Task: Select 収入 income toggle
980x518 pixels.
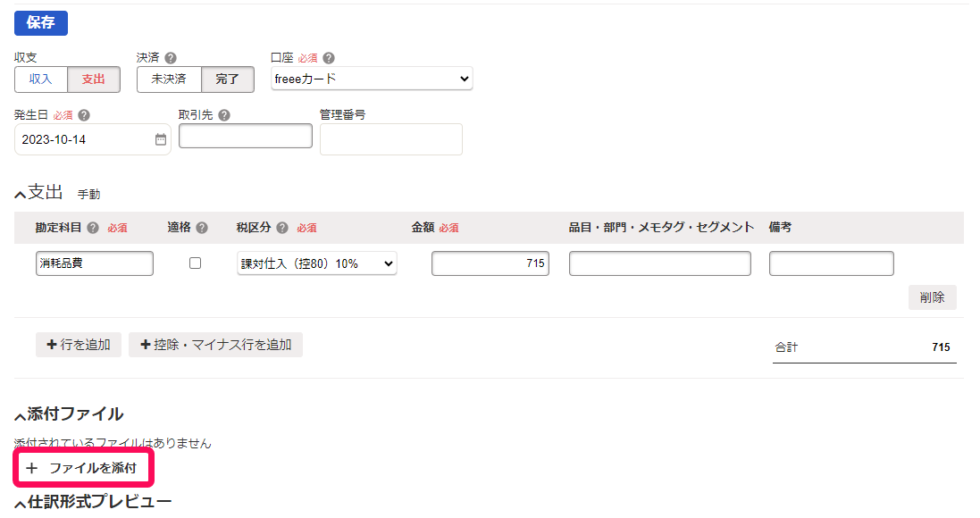Action: [40, 79]
